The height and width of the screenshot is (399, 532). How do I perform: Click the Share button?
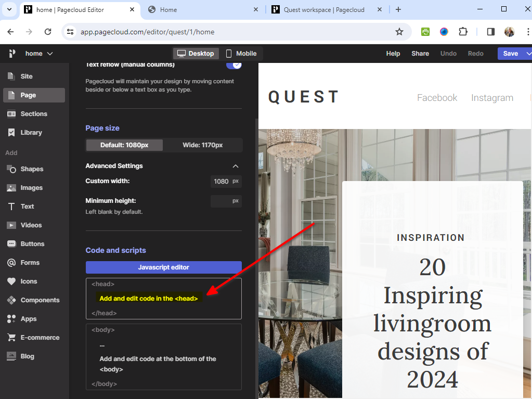(x=420, y=54)
